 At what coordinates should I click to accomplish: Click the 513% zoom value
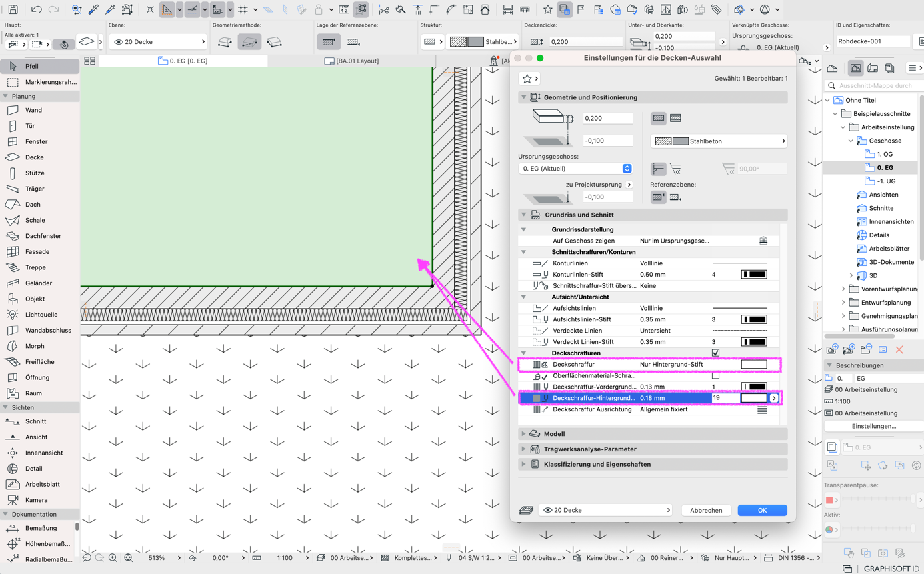[x=157, y=558]
